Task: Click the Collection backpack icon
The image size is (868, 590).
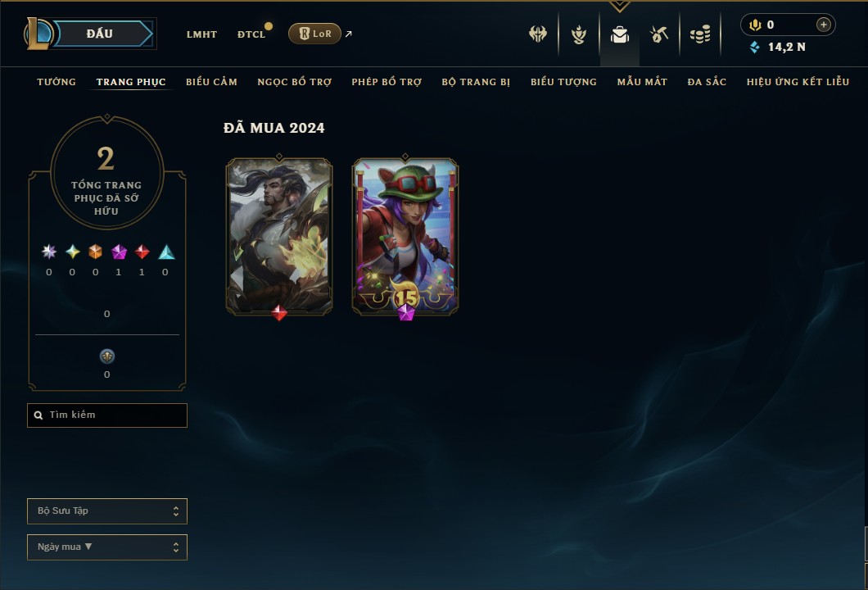Action: (619, 34)
